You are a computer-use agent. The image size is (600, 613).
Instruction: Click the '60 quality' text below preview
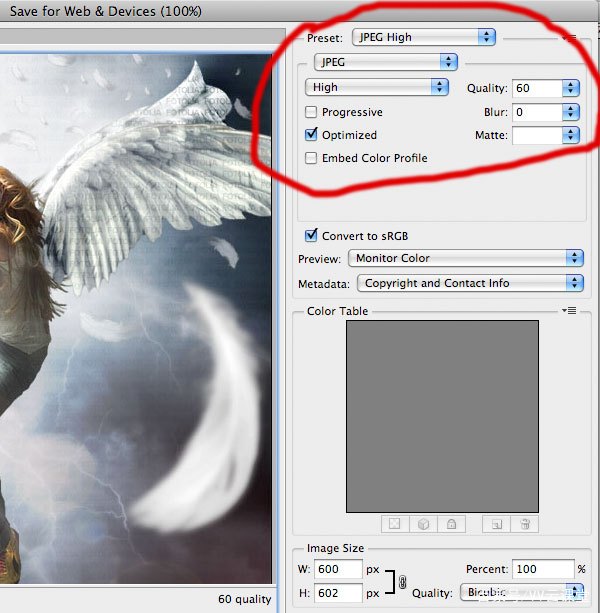245,599
